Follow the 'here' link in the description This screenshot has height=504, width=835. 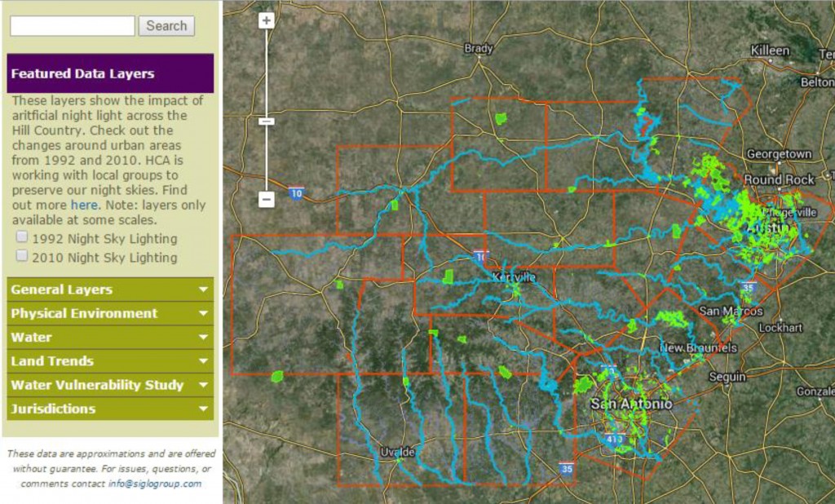pyautogui.click(x=83, y=205)
